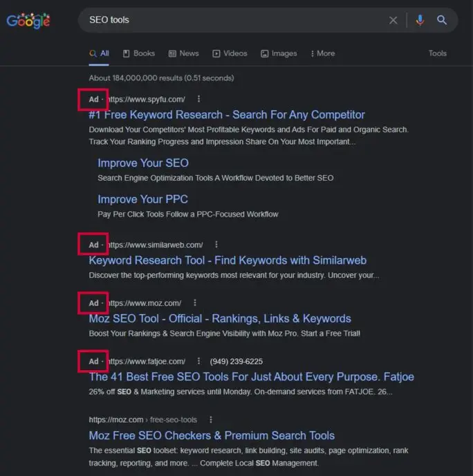Open options menu next to fatjoe.com URL
473x476 pixels.
click(198, 361)
